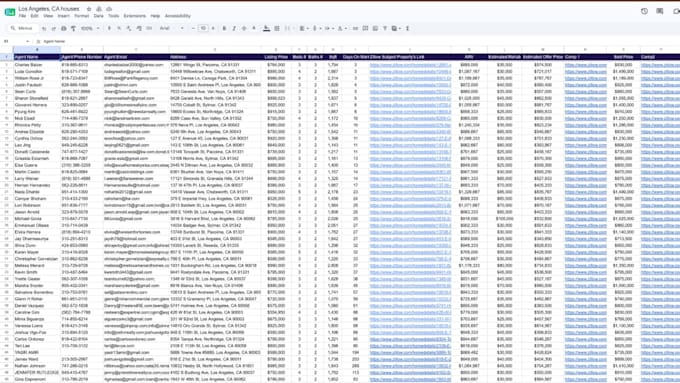680x383 pixels.
Task: Create a filter icon
Action: coord(385,29)
